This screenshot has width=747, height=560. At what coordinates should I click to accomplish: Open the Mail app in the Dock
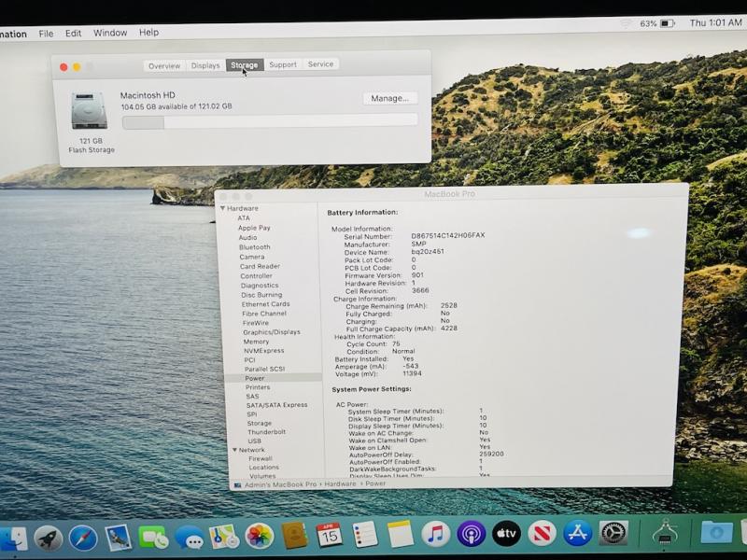118,539
